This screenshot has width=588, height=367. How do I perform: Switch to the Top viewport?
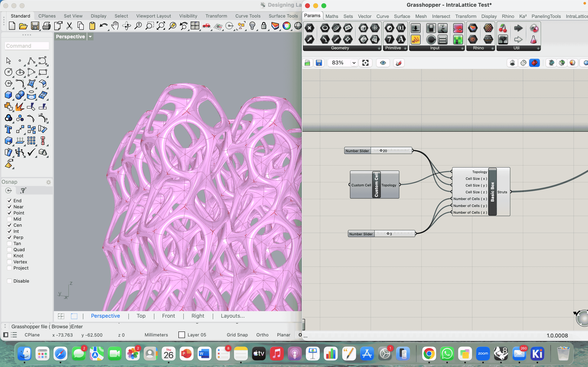(141, 316)
